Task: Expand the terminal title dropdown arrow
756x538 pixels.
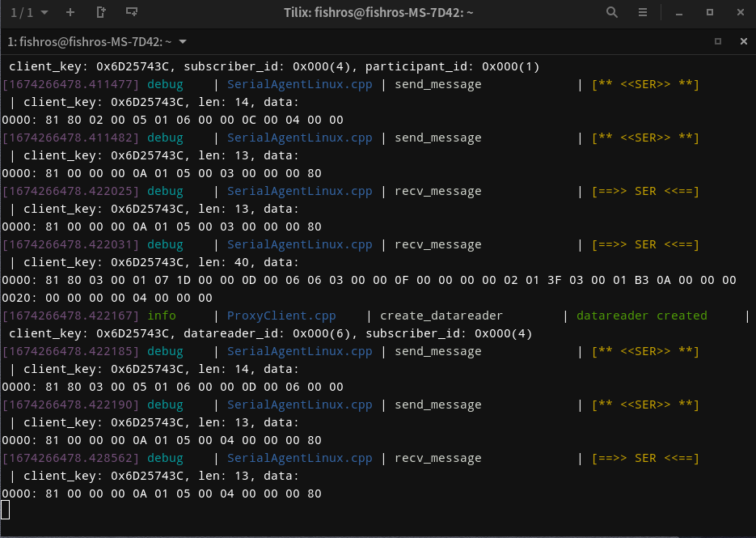Action: [x=183, y=41]
